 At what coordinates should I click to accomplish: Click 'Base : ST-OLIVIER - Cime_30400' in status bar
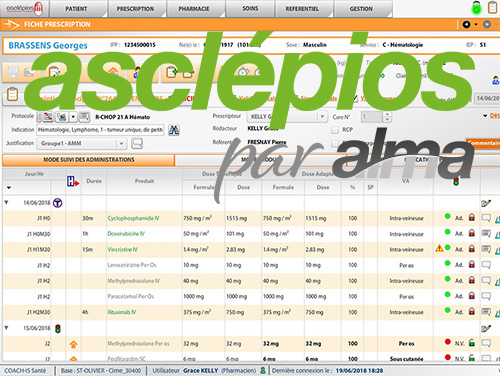tap(101, 370)
